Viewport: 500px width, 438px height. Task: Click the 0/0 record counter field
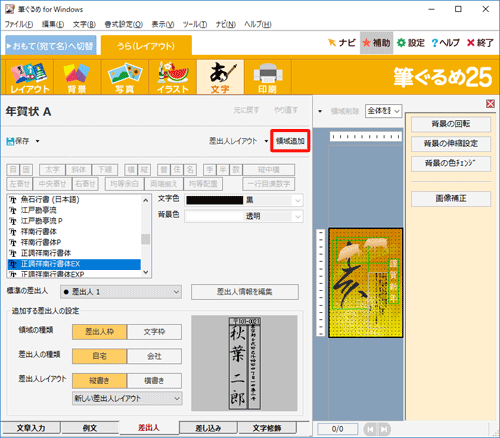click(337, 429)
